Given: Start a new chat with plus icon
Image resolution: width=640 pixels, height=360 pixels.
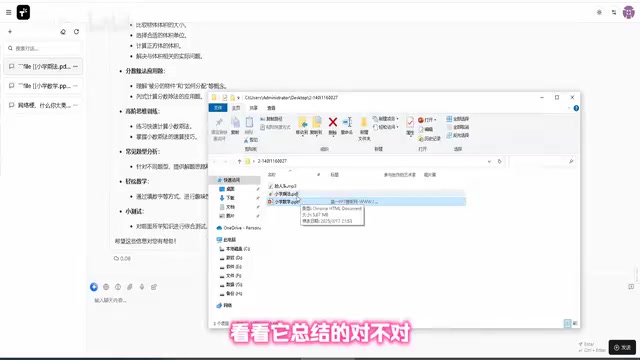Looking at the screenshot, I should click(10, 31).
